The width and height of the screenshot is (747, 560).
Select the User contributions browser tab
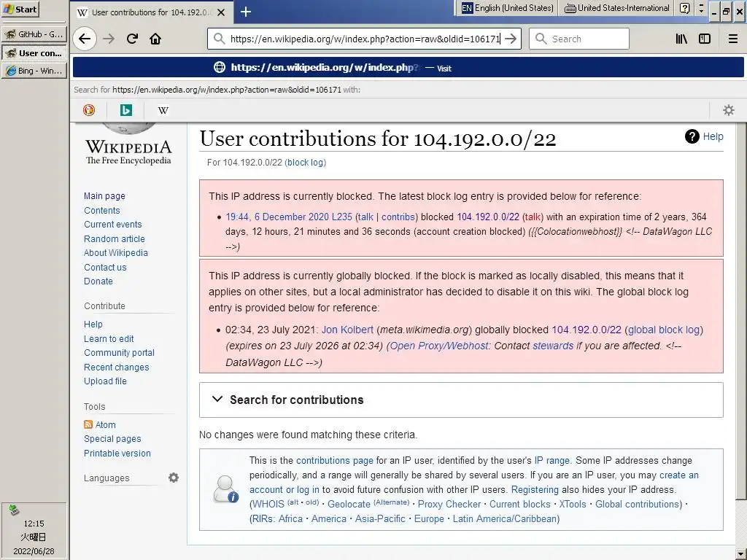152,12
